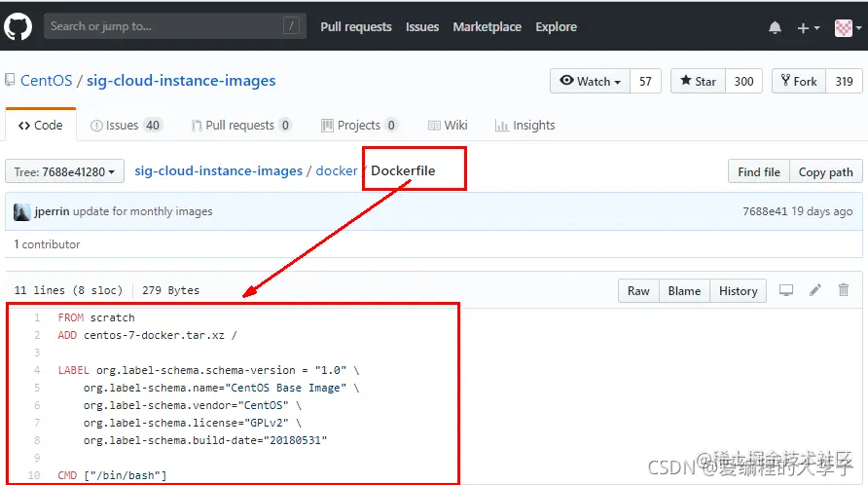Open jperrin's avatar thumbnail
868x485 pixels.
tap(22, 211)
